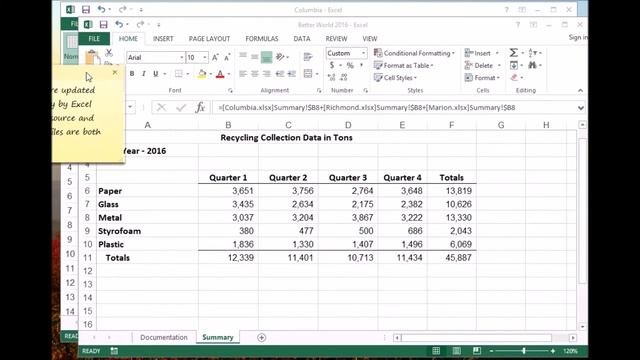Viewport: 640px width, 360px height.
Task: Open the Documentation sheet tab
Action: point(164,338)
